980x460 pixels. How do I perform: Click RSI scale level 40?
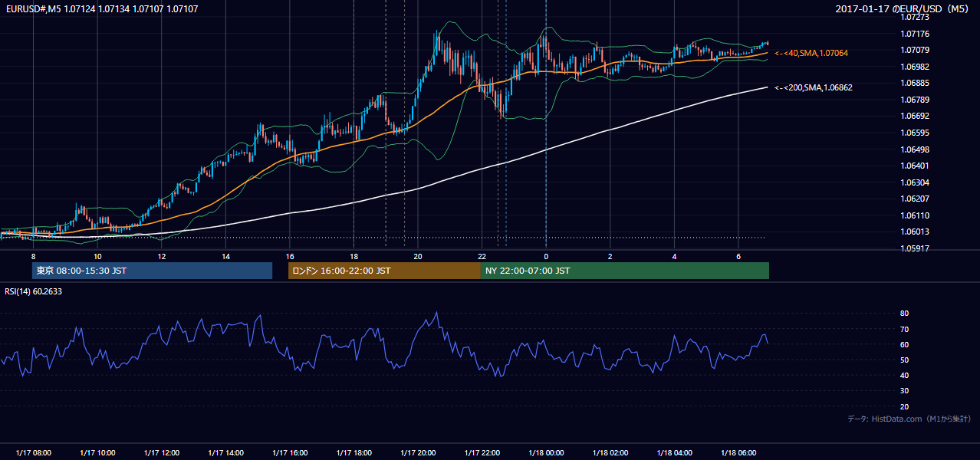904,376
